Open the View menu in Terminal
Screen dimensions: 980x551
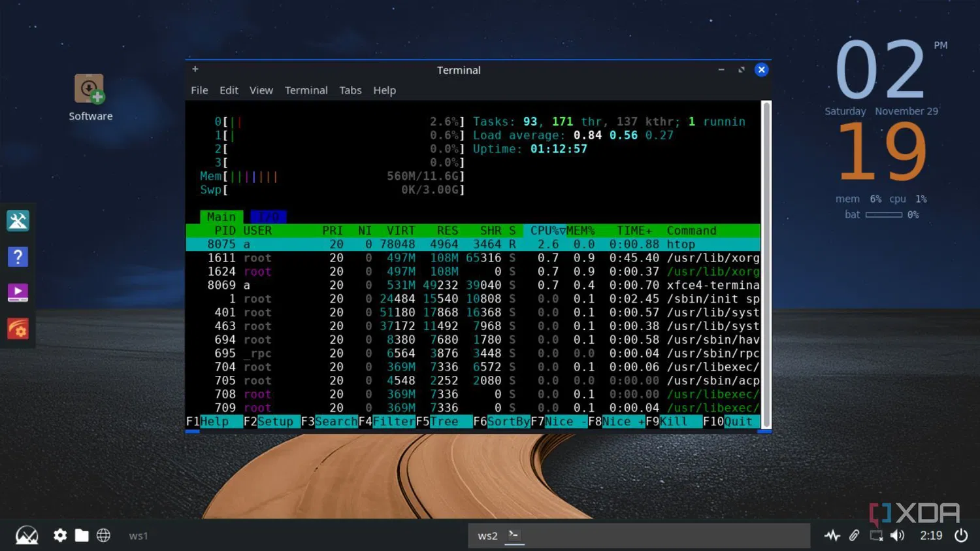click(261, 90)
